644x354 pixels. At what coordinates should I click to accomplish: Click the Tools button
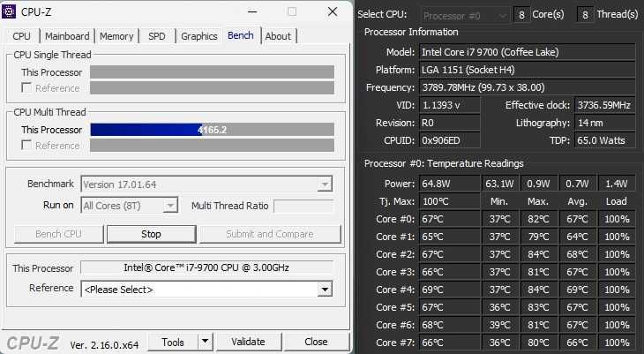coord(173,342)
